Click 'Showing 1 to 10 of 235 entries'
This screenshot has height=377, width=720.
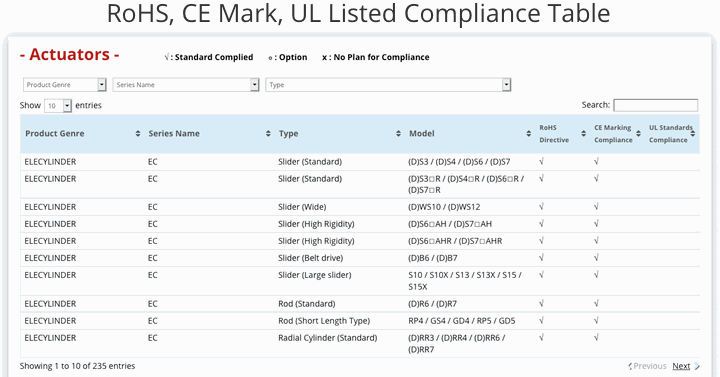click(78, 366)
